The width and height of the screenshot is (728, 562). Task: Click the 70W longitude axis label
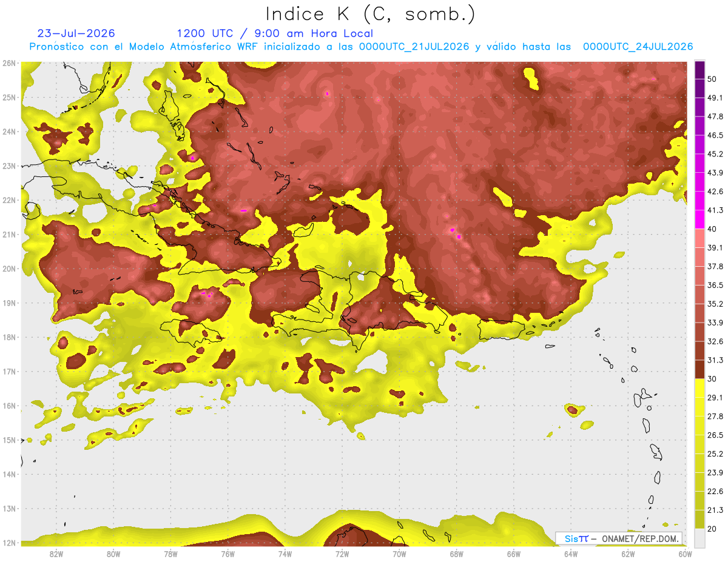point(399,554)
